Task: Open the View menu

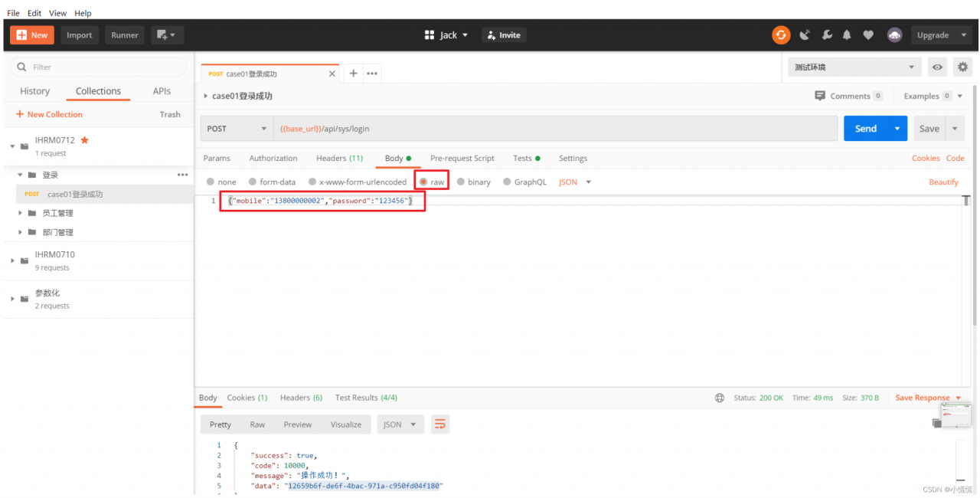Action: [x=57, y=13]
